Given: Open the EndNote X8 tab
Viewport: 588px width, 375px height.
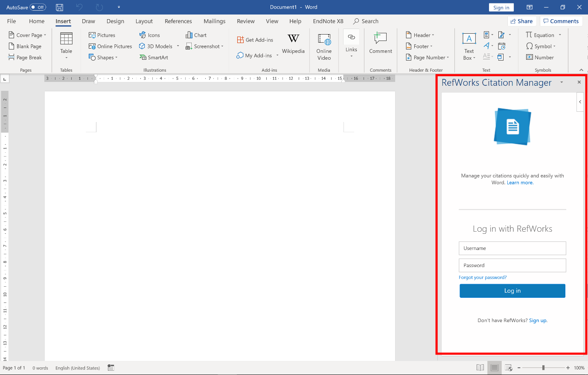Looking at the screenshot, I should click(328, 21).
